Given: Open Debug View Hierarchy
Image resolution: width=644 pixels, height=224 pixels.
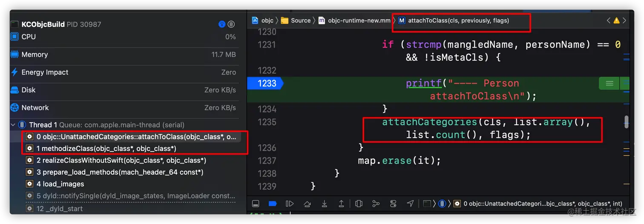Looking at the screenshot, I should (359, 204).
